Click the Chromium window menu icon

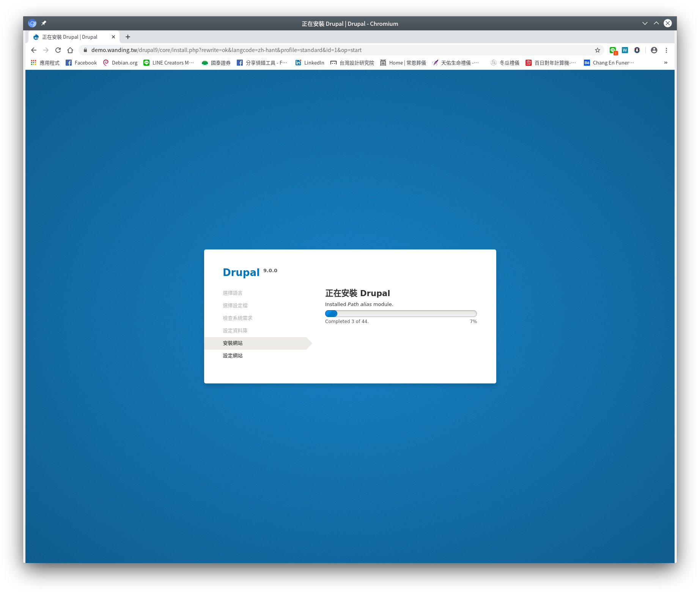point(32,24)
